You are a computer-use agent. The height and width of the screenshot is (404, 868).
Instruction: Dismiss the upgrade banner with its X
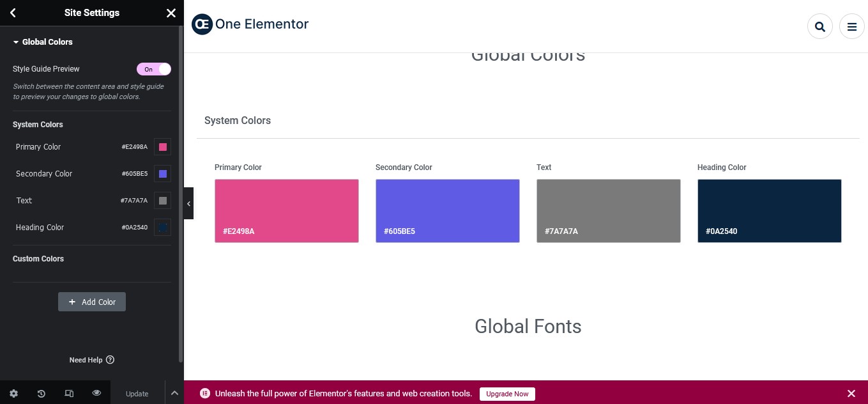click(851, 393)
